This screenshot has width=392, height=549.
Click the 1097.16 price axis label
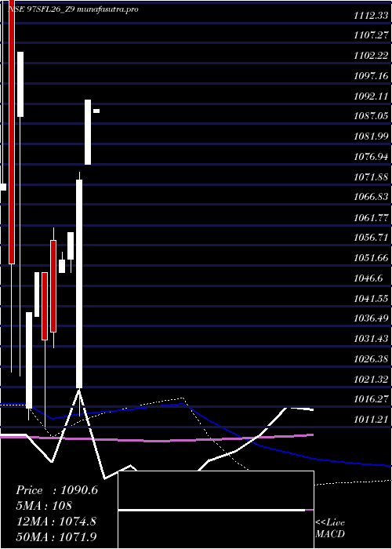[x=371, y=75]
